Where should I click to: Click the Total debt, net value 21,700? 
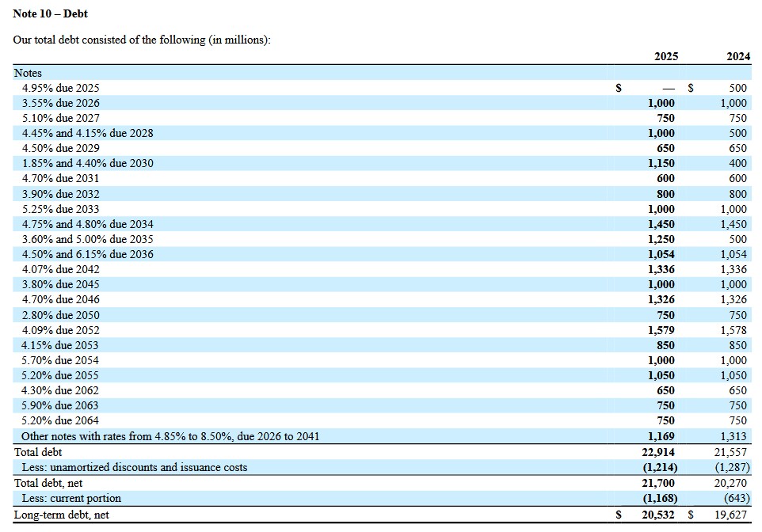(658, 482)
